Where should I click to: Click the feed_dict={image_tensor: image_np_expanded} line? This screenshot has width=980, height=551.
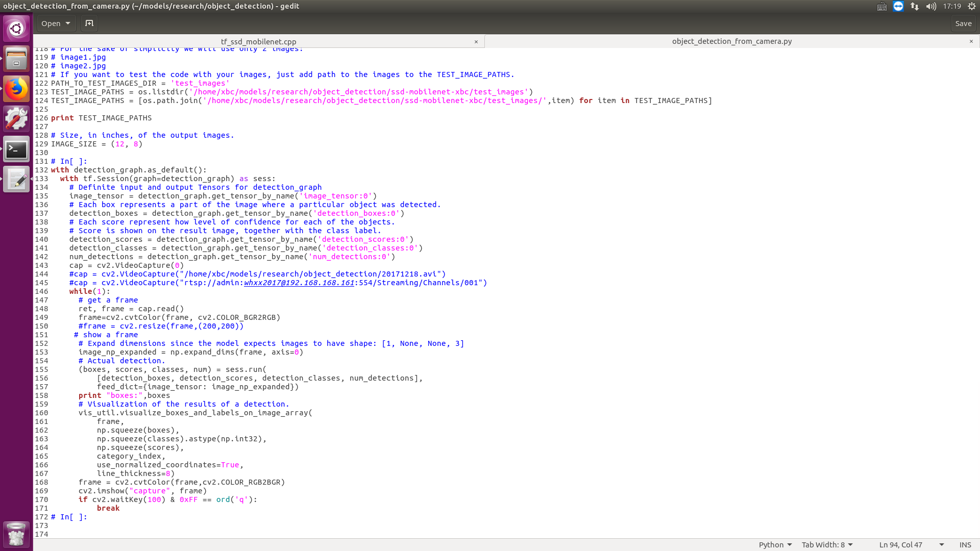[198, 387]
